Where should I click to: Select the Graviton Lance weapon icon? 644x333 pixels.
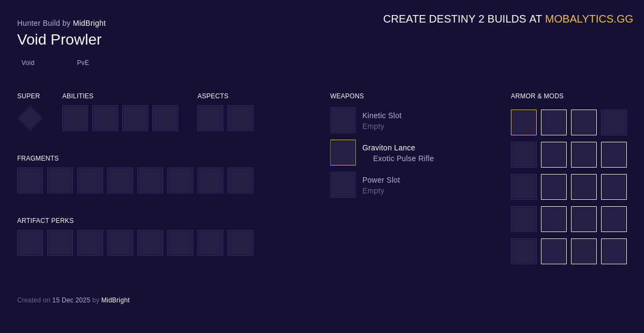pos(343,153)
